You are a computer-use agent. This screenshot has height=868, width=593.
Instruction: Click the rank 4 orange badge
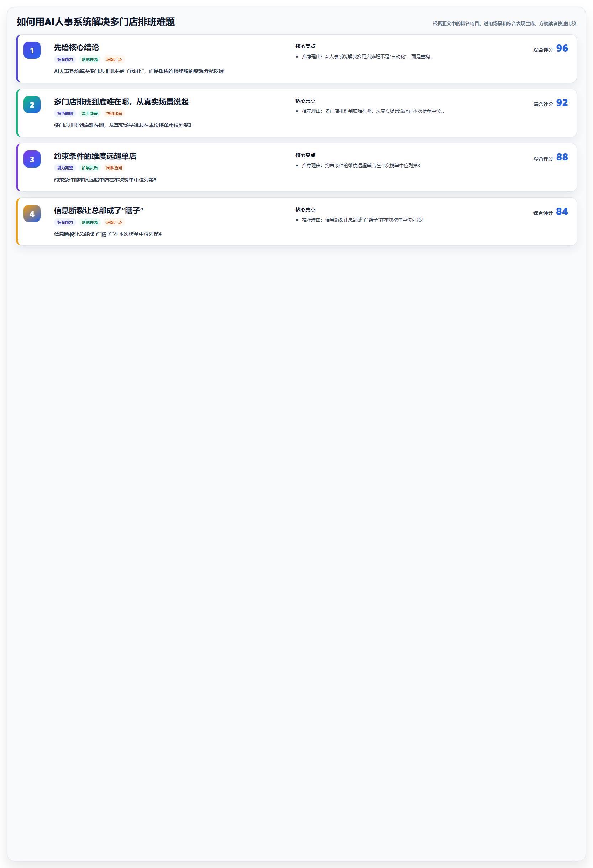[x=32, y=214]
